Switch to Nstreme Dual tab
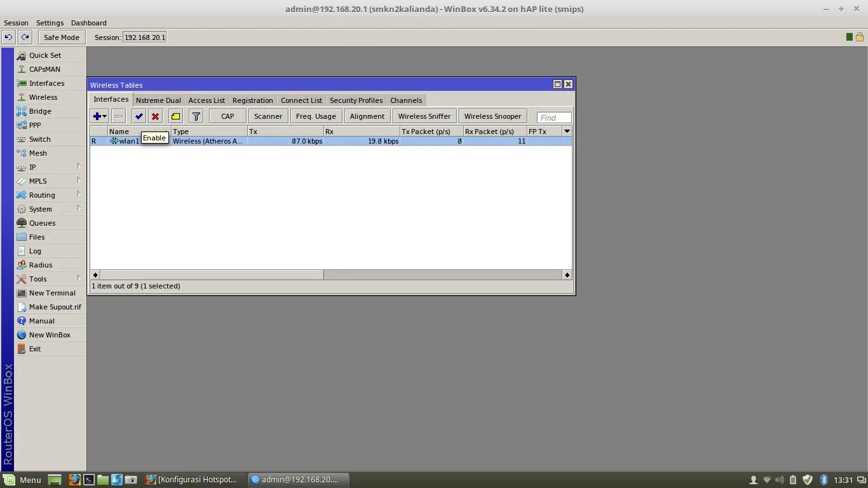The width and height of the screenshot is (868, 488). [x=158, y=100]
